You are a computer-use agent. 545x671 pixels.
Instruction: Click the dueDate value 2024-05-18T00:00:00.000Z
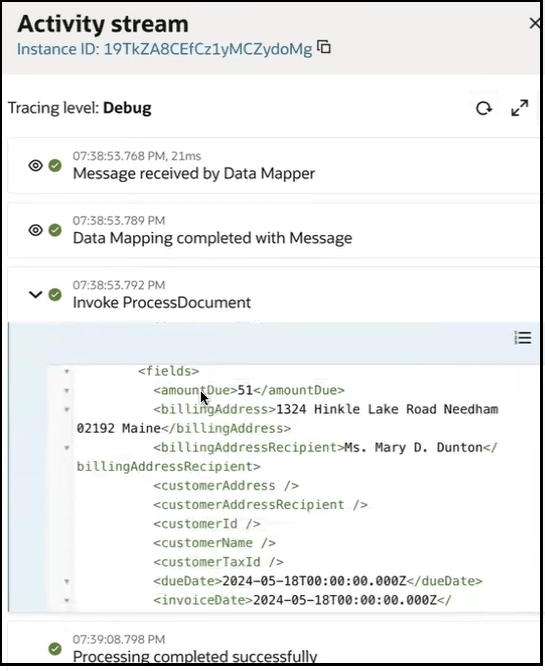pos(314,581)
